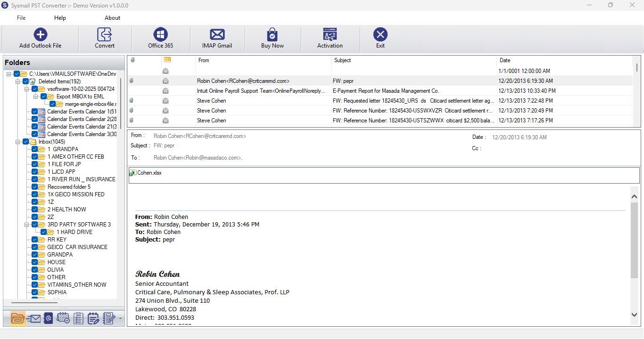Click the envelope column header icon
644x339 pixels.
coord(166,60)
